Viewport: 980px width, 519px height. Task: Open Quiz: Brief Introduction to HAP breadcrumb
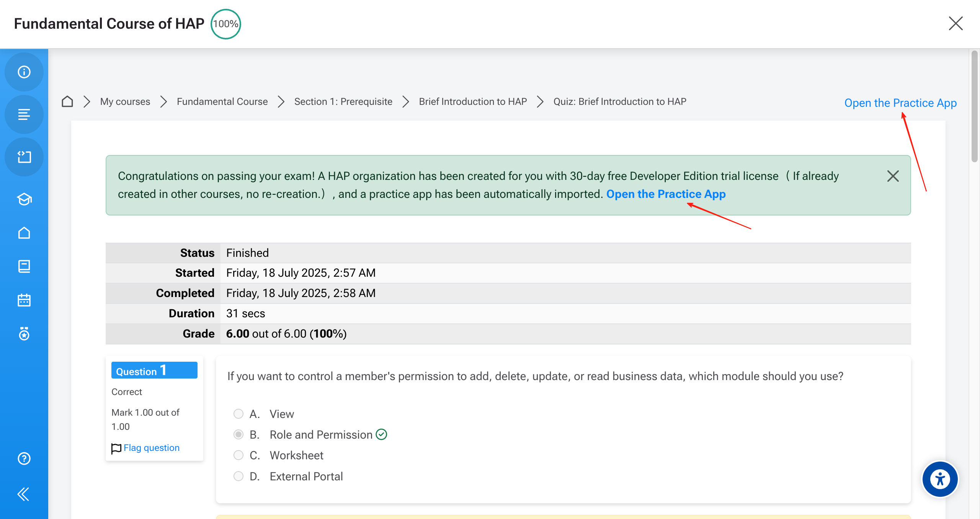620,101
